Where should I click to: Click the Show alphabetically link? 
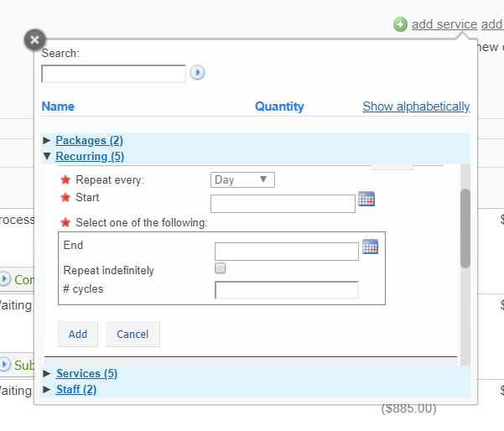(416, 106)
